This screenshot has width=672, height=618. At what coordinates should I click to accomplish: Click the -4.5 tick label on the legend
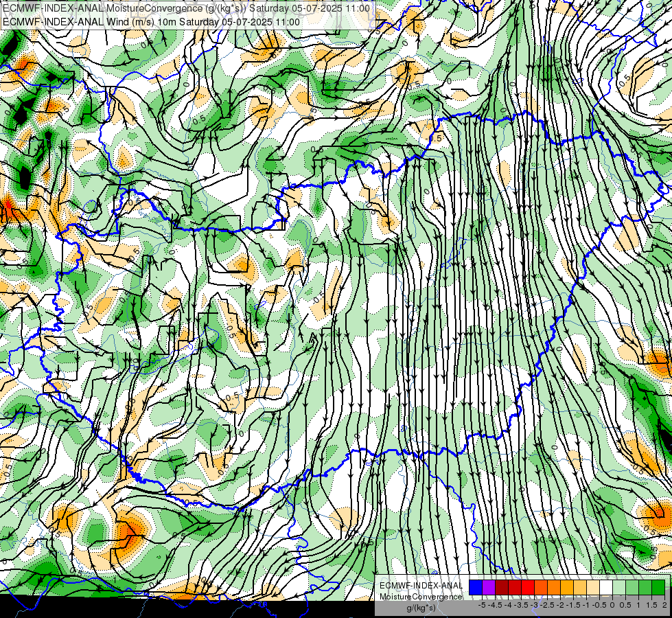[x=495, y=605]
